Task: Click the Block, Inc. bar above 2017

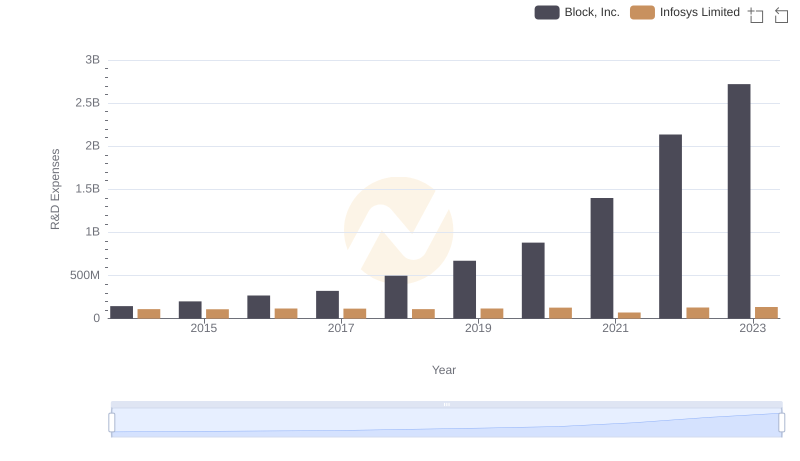Action: tap(327, 304)
